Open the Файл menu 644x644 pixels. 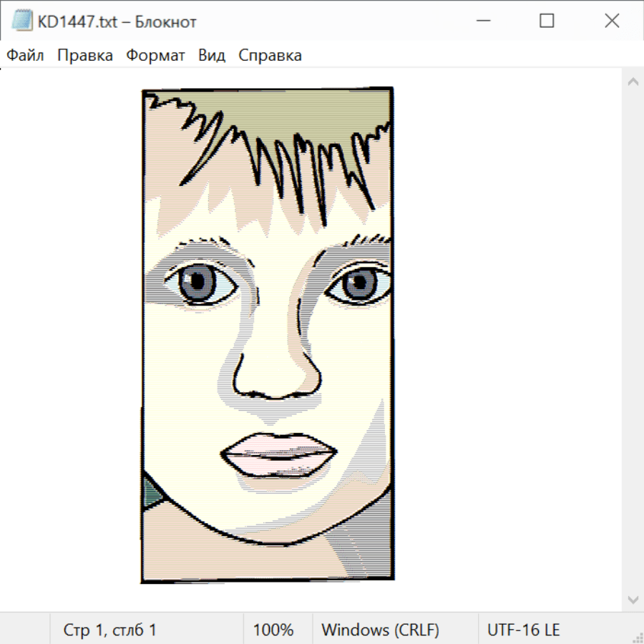coord(25,56)
